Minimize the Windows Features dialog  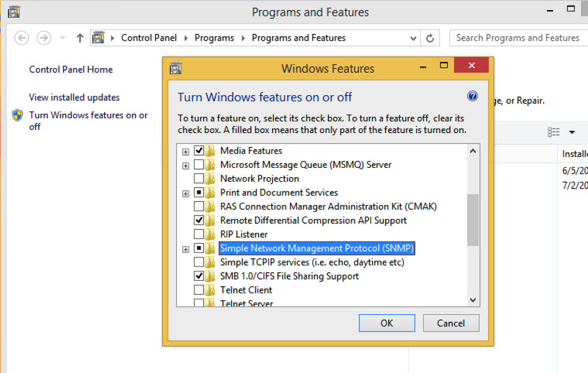(423, 66)
